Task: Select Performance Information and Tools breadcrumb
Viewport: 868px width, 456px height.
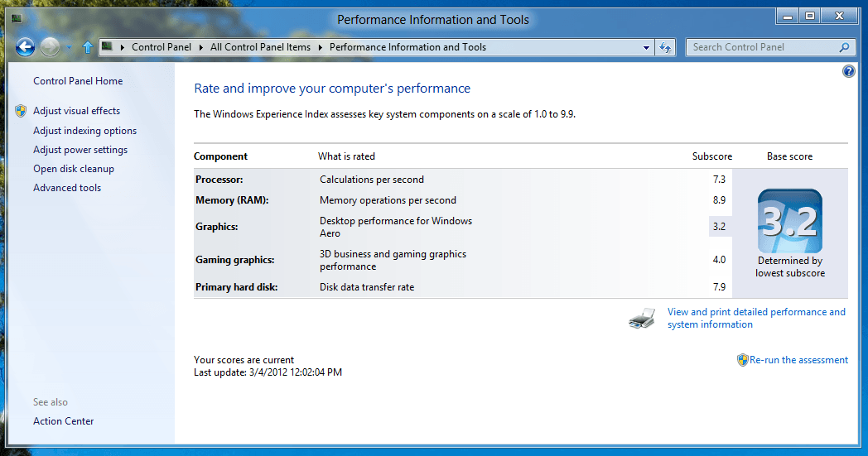Action: (x=407, y=48)
